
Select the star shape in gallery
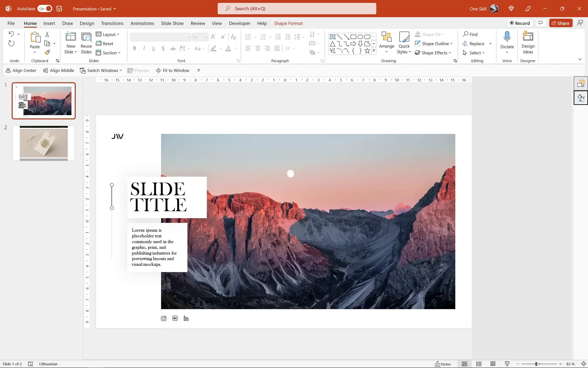367,51
